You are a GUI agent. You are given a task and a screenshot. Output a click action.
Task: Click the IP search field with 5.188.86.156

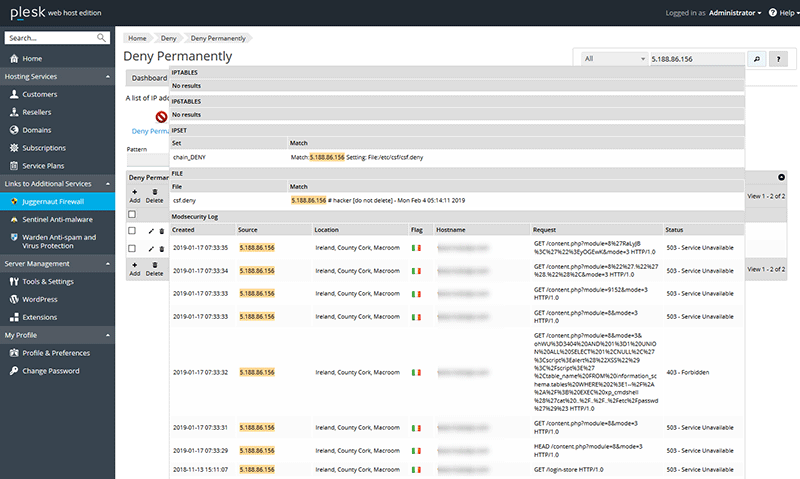coord(697,59)
